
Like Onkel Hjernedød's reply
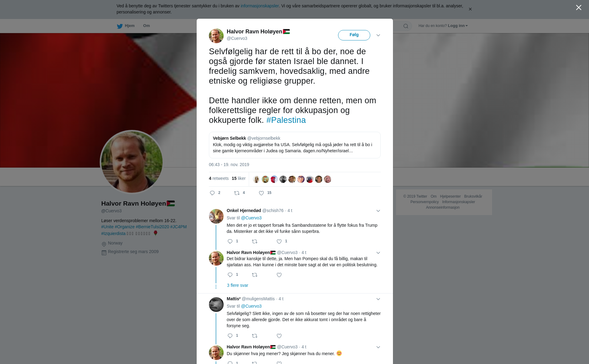coord(279,241)
